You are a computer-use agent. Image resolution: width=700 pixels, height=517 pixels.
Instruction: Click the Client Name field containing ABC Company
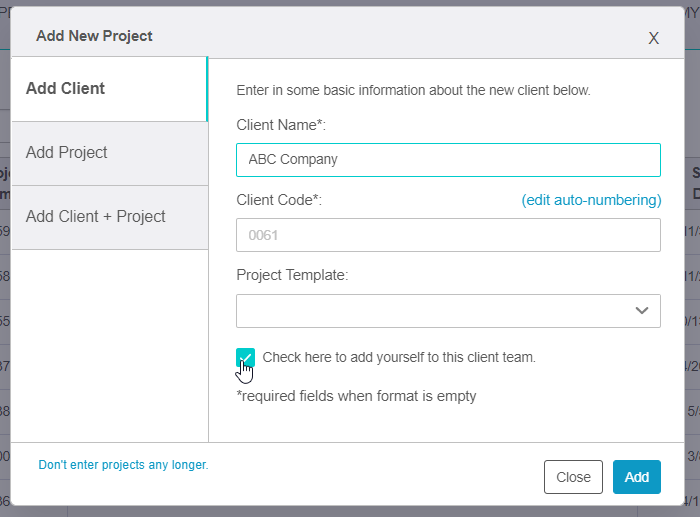tap(448, 160)
